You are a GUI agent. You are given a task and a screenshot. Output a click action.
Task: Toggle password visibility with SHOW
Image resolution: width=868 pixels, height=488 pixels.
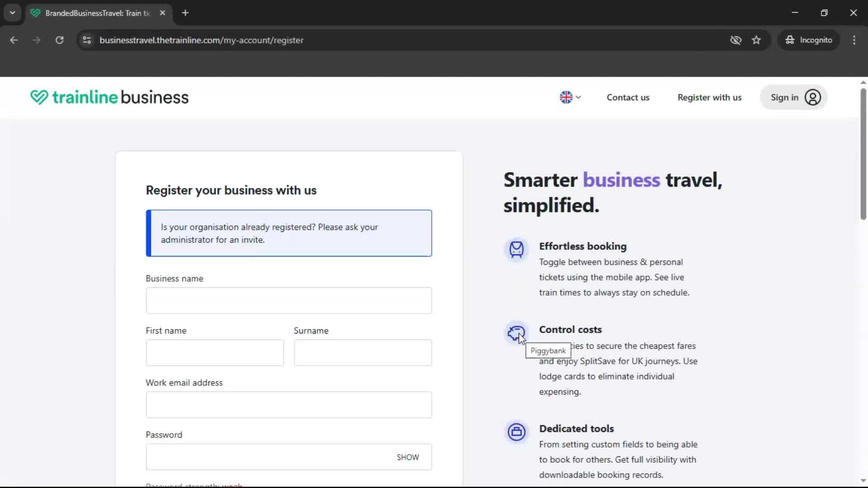click(x=407, y=457)
